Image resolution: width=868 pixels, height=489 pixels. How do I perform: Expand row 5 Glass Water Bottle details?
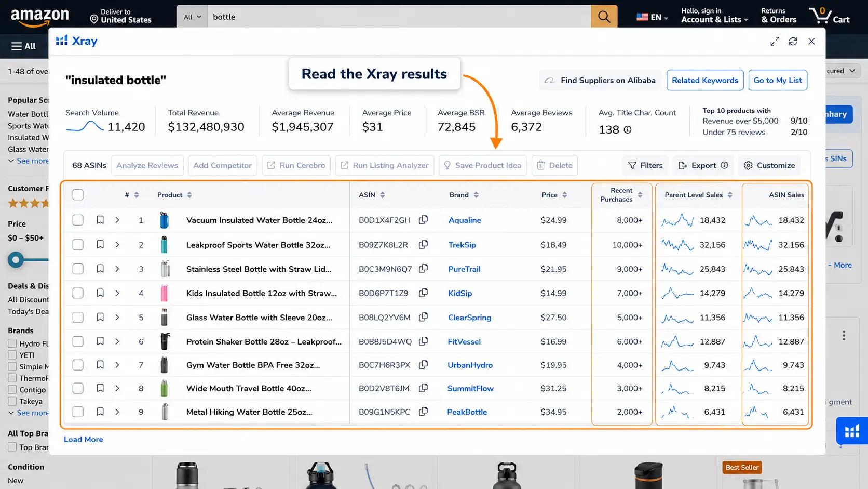[x=117, y=317]
